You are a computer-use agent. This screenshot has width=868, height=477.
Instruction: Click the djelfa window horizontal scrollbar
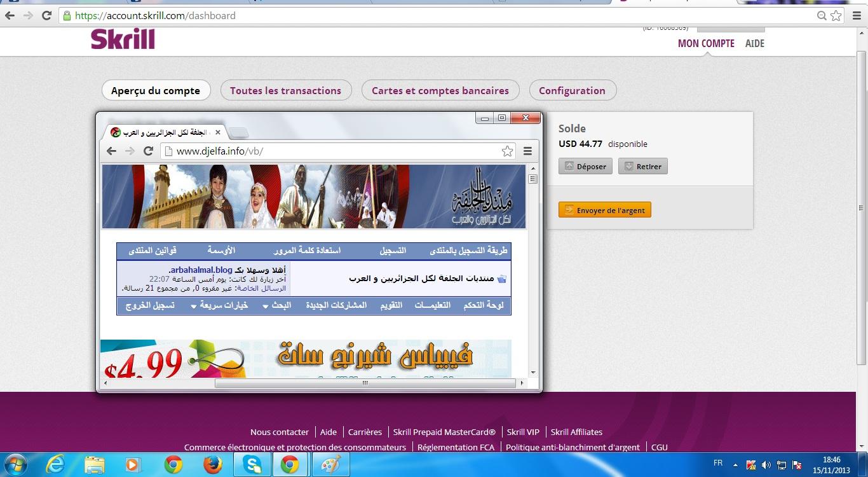point(366,383)
